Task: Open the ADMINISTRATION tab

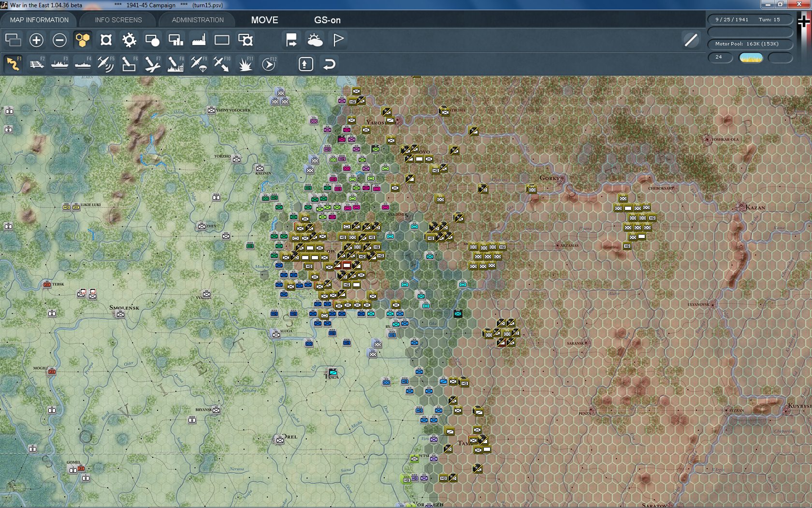Action: [x=198, y=20]
